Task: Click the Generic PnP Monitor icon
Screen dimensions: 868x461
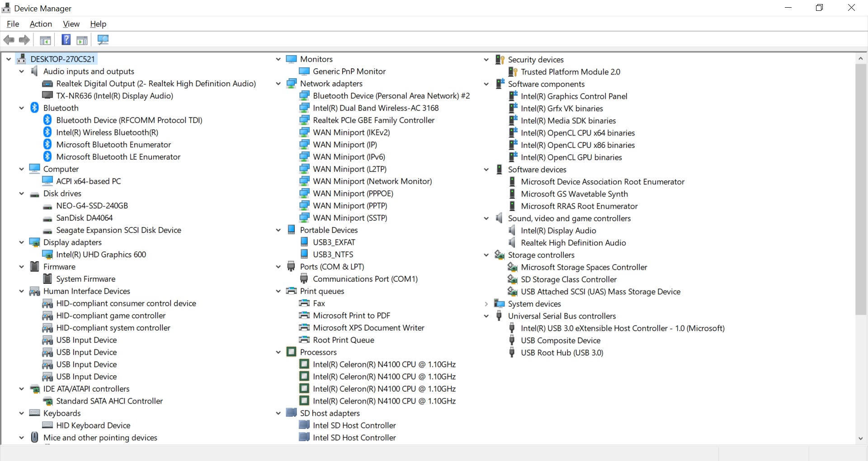Action: pos(304,71)
